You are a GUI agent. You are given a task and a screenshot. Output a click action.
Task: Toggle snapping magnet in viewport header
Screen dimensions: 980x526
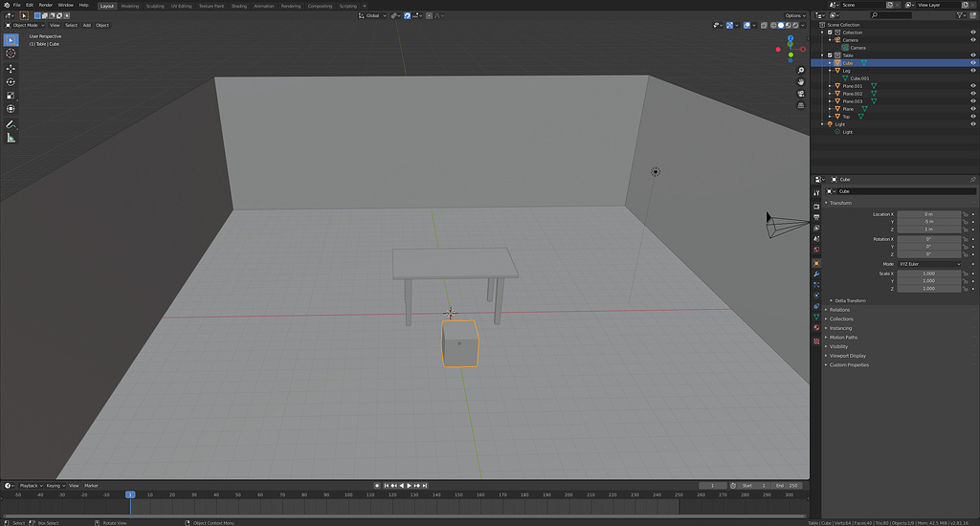[408, 15]
